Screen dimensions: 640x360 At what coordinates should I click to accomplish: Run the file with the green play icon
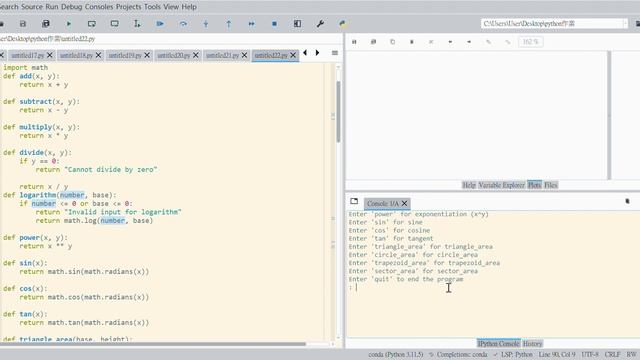tap(69, 24)
